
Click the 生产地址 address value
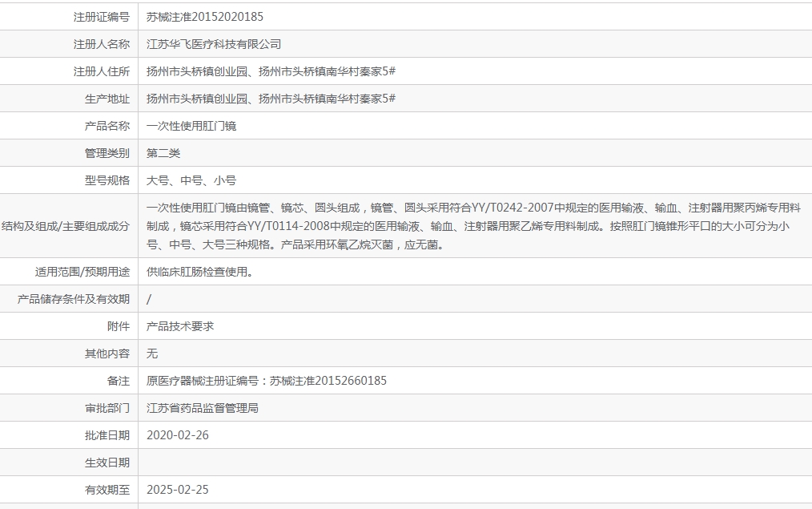pyautogui.click(x=271, y=99)
